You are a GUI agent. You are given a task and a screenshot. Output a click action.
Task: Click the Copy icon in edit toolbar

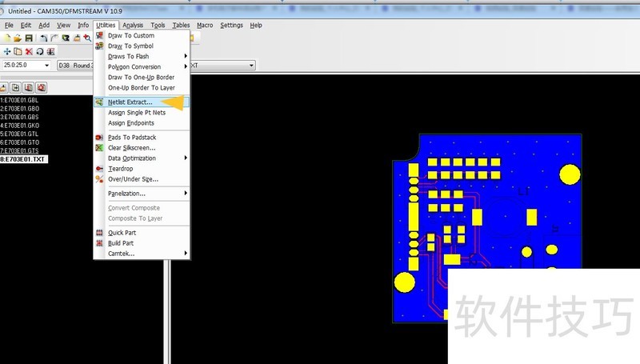pos(18,51)
